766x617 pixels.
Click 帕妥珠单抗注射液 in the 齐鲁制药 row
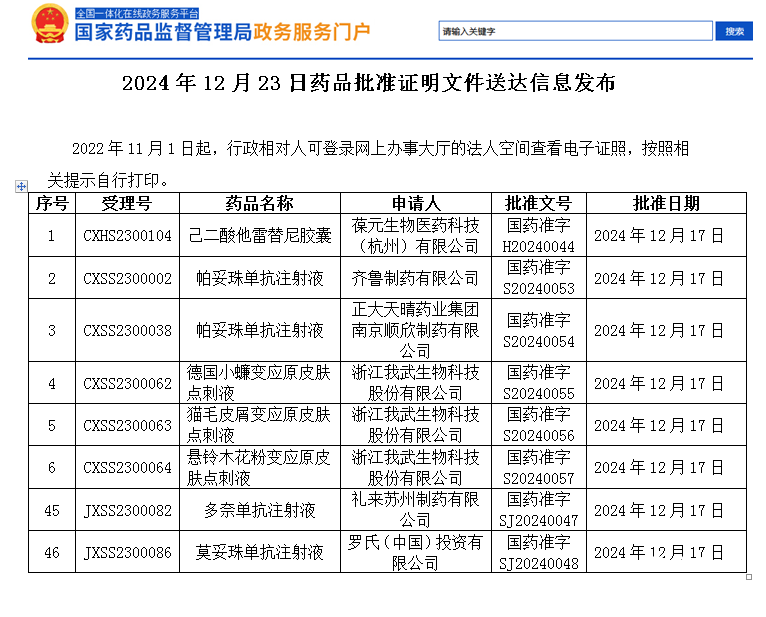260,278
